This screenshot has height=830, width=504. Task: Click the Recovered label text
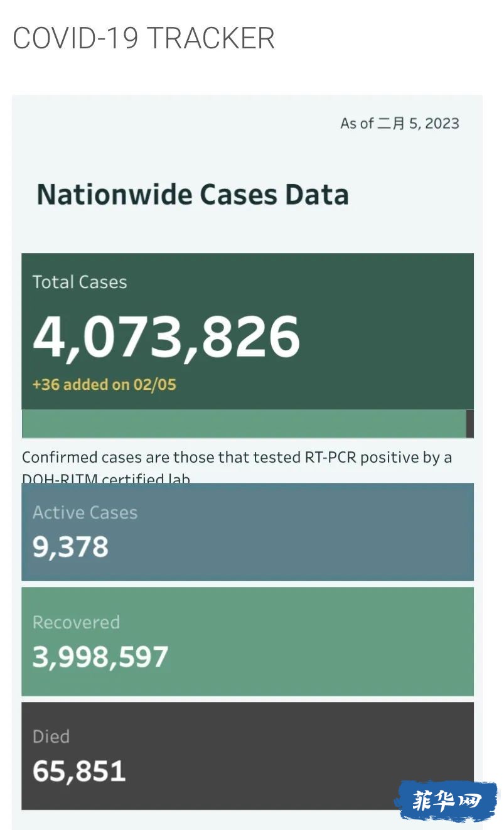point(76,622)
